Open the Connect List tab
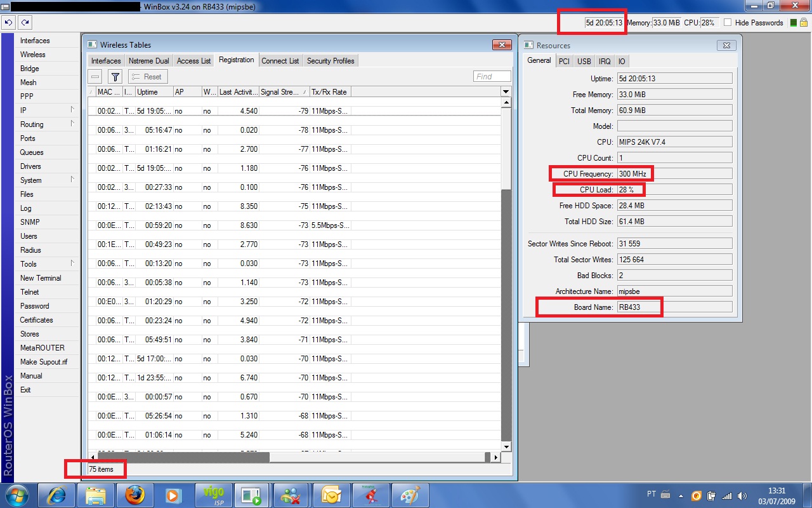Image resolution: width=812 pixels, height=508 pixels. (280, 61)
